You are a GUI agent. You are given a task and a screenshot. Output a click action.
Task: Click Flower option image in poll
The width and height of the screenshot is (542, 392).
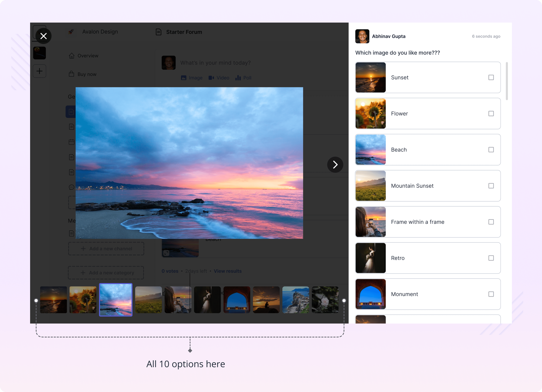(371, 113)
